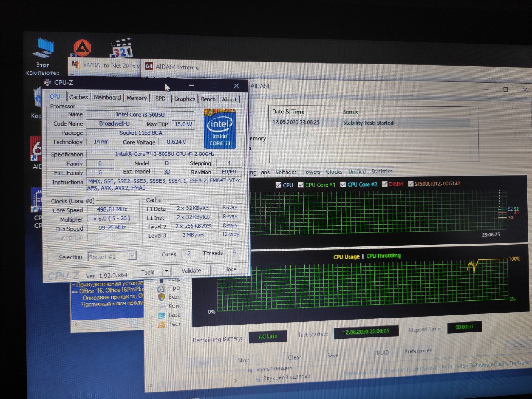Click the Close button in CPU-Z

230,269
